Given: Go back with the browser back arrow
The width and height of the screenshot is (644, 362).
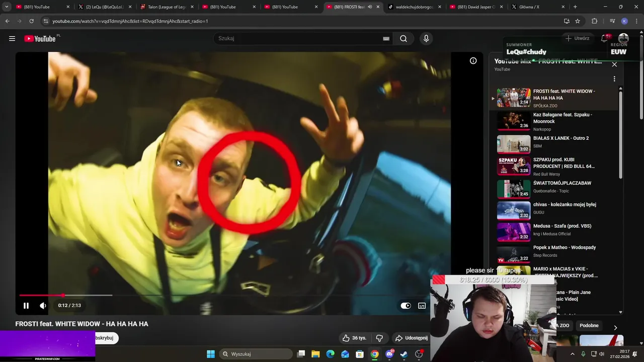Looking at the screenshot, I should (x=7, y=21).
